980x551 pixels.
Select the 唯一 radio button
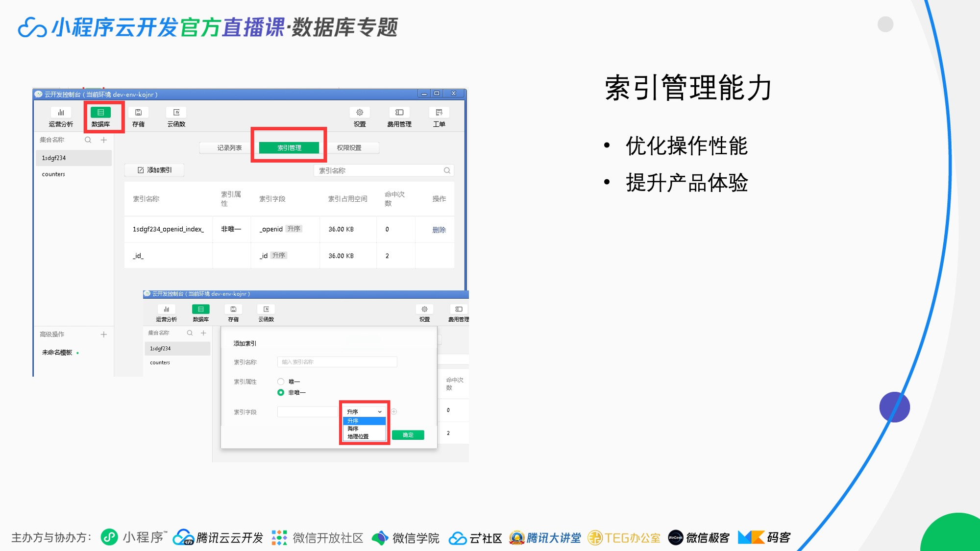pos(281,382)
